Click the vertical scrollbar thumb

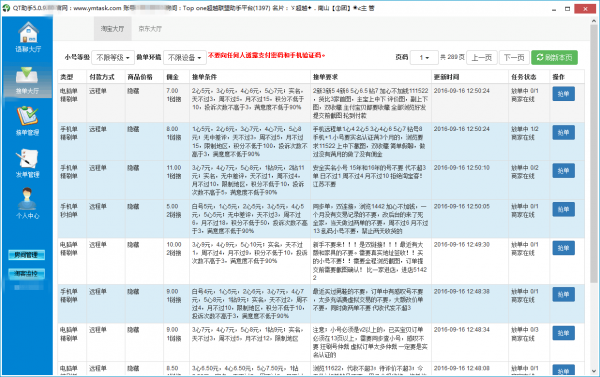click(593, 153)
